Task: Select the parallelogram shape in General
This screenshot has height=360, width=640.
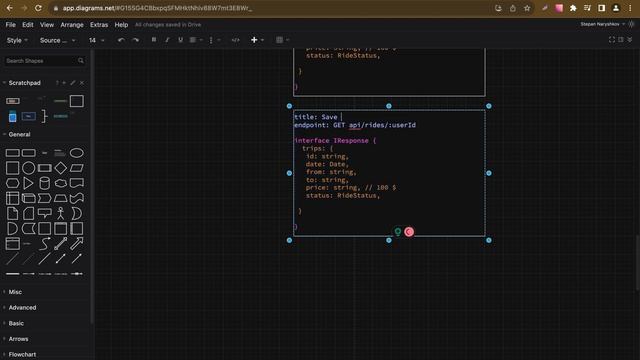Action: 76,168
